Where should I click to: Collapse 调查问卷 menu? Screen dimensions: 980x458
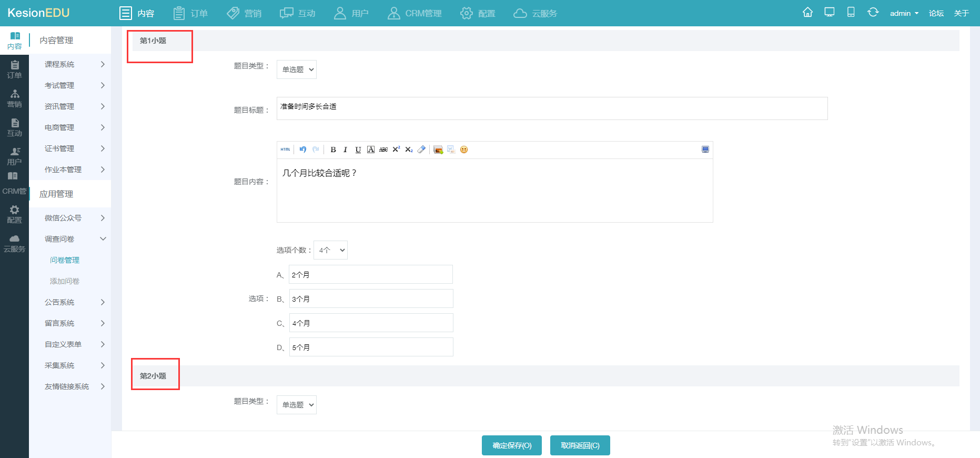pos(70,239)
